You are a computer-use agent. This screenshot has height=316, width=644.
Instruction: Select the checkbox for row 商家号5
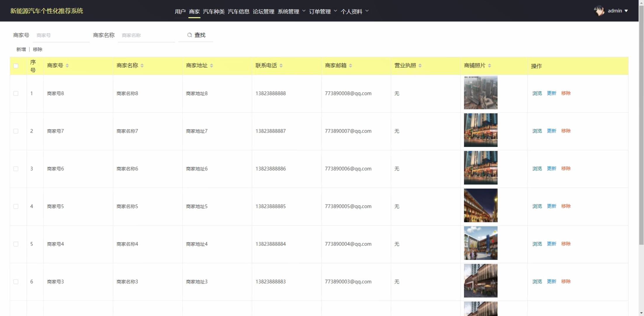pos(16,207)
